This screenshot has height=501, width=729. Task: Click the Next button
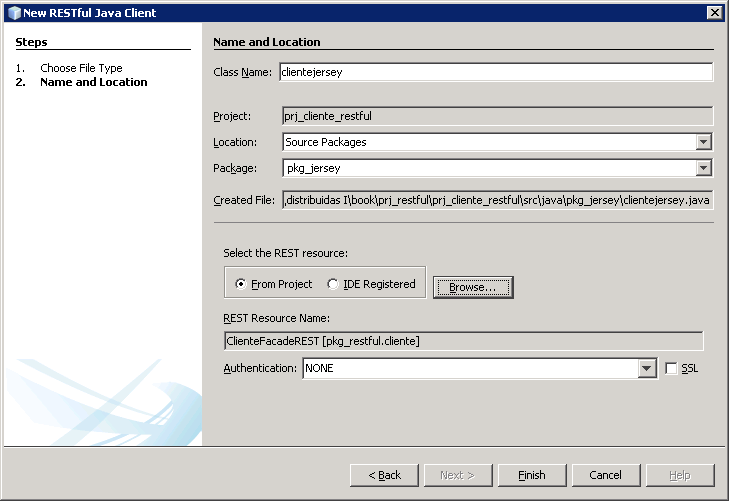tap(457, 475)
